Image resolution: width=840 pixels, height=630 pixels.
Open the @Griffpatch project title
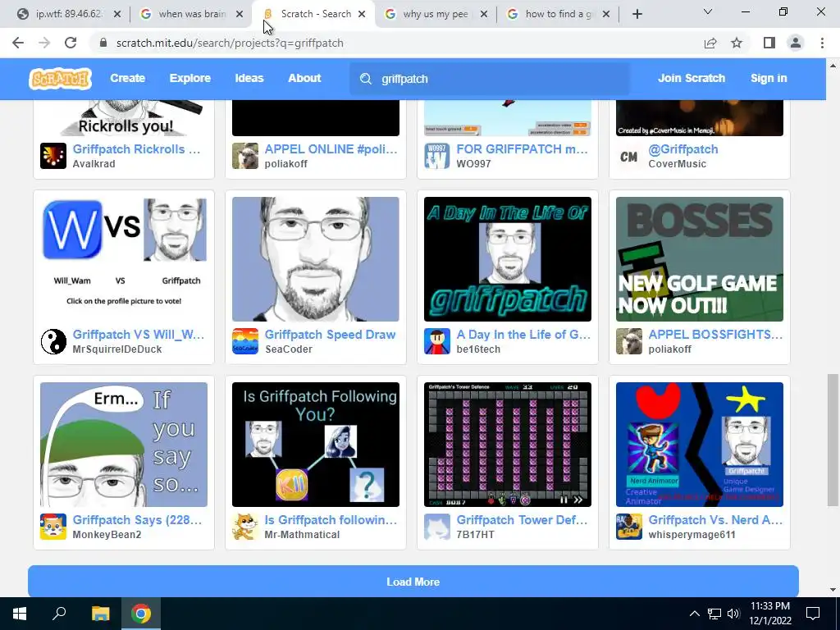[683, 149]
